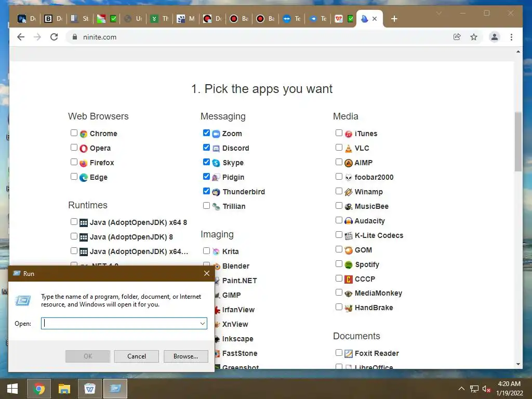
Task: Click the Skype app icon
Action: 216,163
